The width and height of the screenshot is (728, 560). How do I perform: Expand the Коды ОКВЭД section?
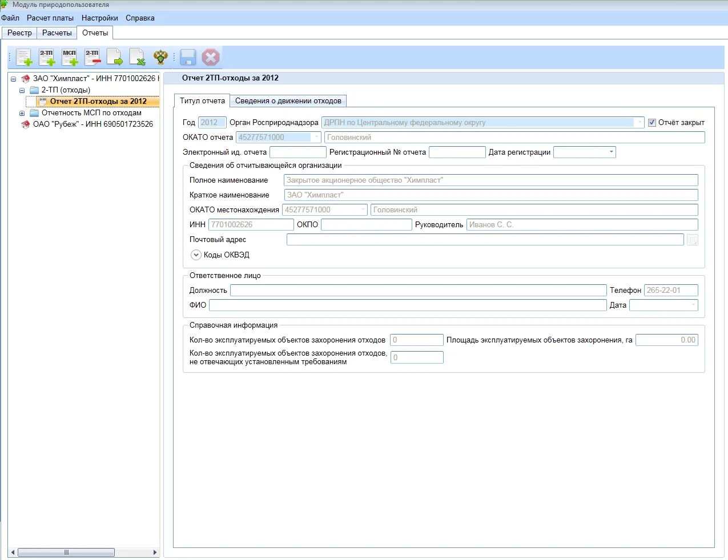(x=196, y=255)
